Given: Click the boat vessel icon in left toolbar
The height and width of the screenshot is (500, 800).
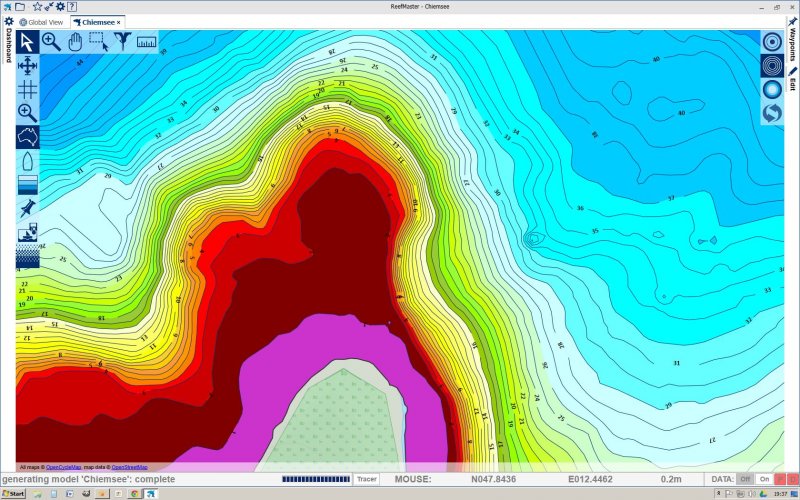Looking at the screenshot, I should pos(27,161).
